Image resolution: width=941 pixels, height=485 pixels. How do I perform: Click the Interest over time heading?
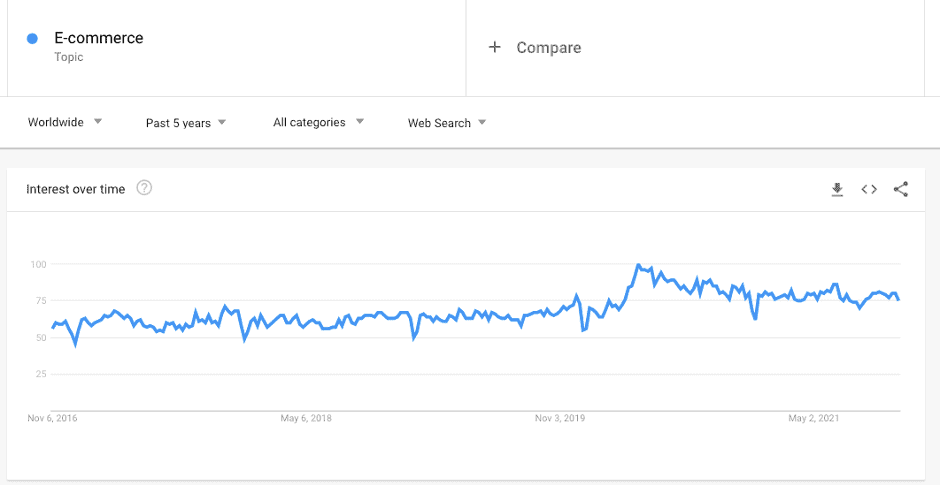point(76,189)
